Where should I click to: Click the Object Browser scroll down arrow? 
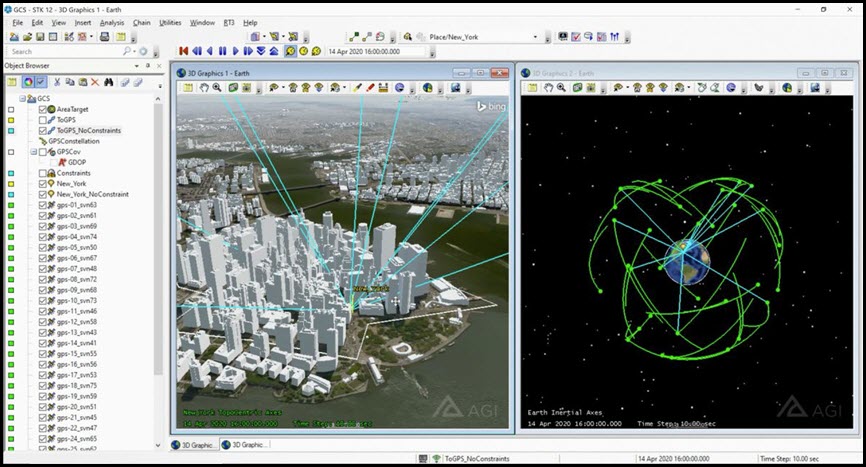(158, 445)
